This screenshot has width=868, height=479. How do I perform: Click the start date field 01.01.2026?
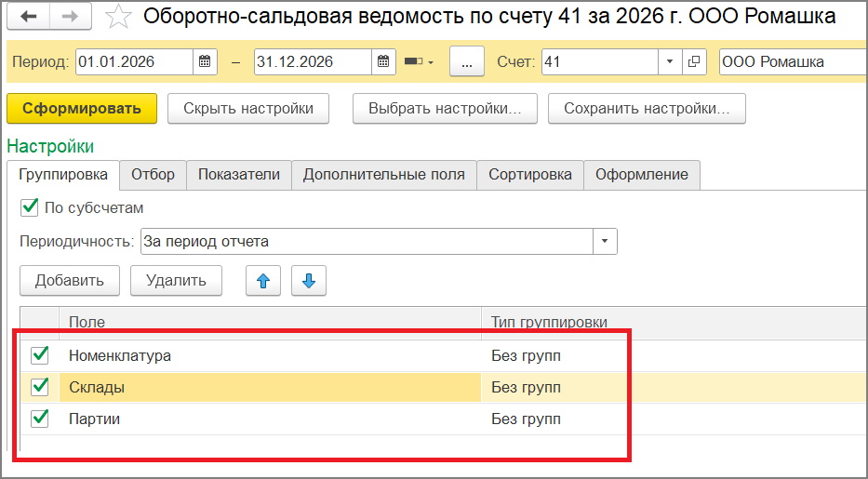point(134,61)
